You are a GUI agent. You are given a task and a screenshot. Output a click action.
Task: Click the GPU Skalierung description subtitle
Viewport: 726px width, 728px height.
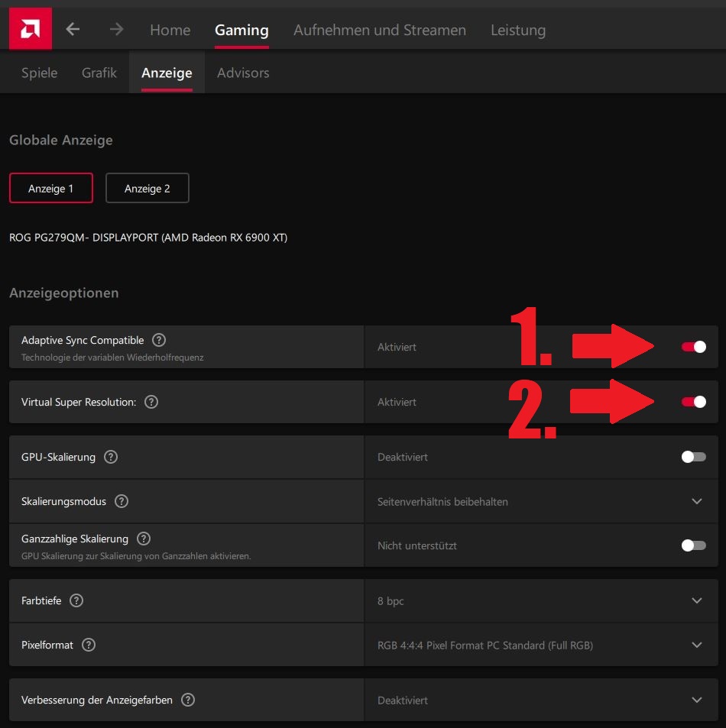(x=136, y=556)
